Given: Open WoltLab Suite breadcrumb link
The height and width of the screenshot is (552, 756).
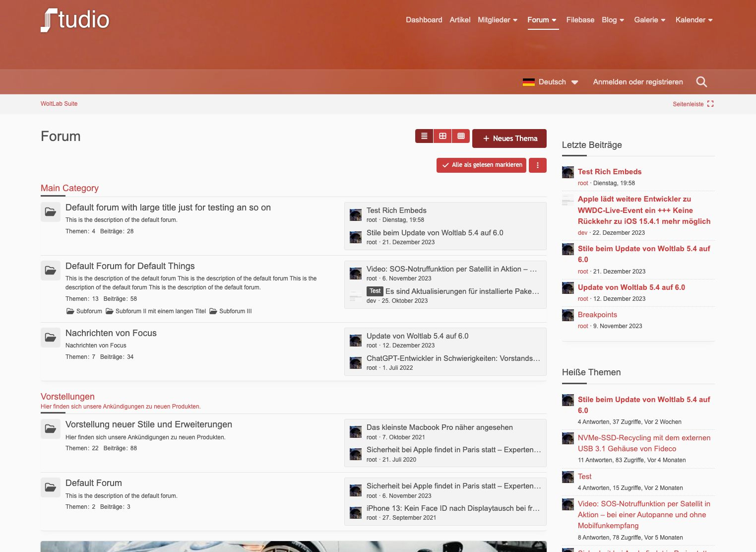Looking at the screenshot, I should [59, 104].
